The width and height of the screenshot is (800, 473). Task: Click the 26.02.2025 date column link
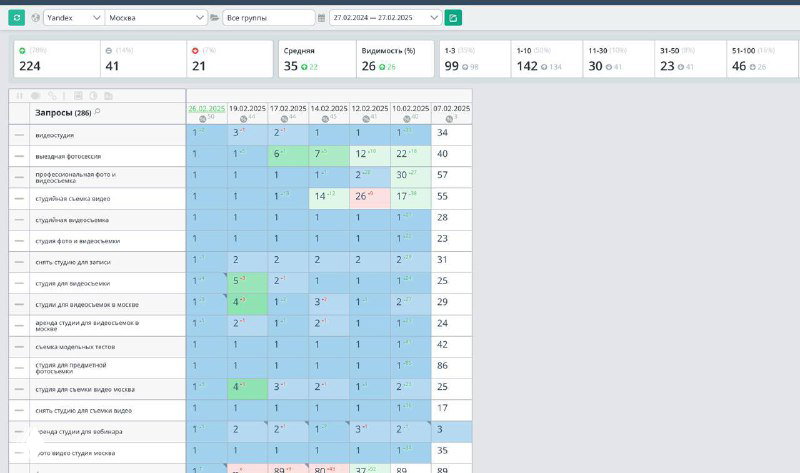(207, 109)
